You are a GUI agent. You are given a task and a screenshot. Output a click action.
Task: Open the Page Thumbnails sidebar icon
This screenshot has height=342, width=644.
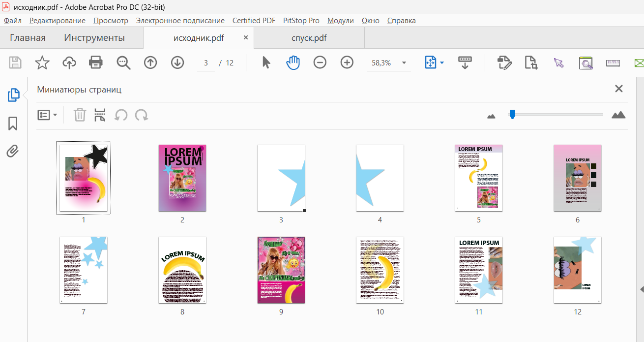click(x=13, y=95)
